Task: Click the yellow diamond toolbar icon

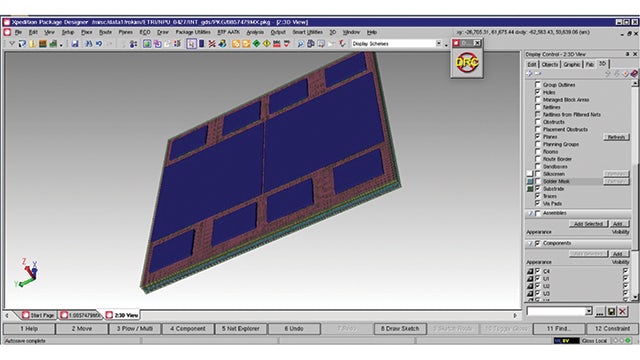Action: [x=267, y=44]
